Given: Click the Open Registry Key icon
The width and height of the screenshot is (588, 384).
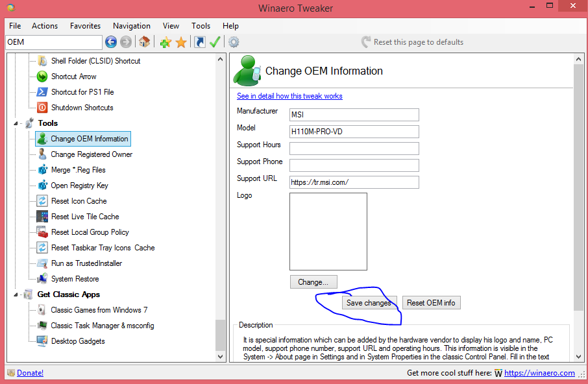Looking at the screenshot, I should [42, 186].
